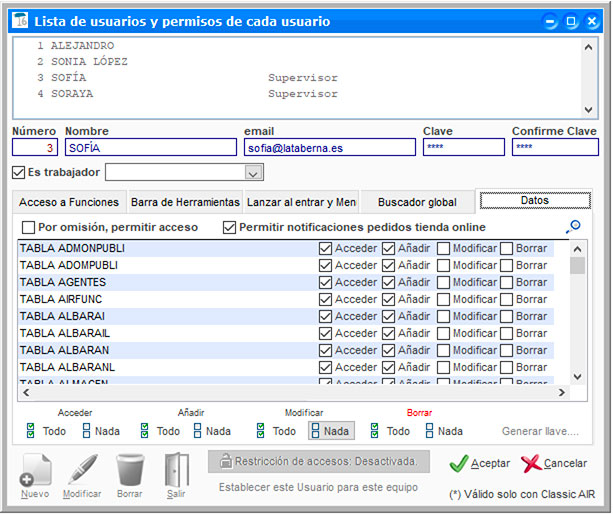The image size is (613, 514).
Task: Click the padlock icon on Restricción de accesos
Action: tap(225, 461)
